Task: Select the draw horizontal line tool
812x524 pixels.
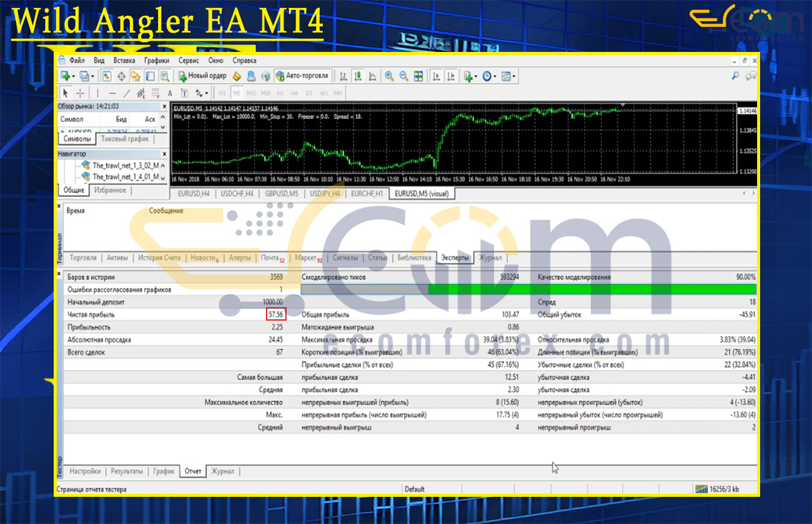Action: 112,93
